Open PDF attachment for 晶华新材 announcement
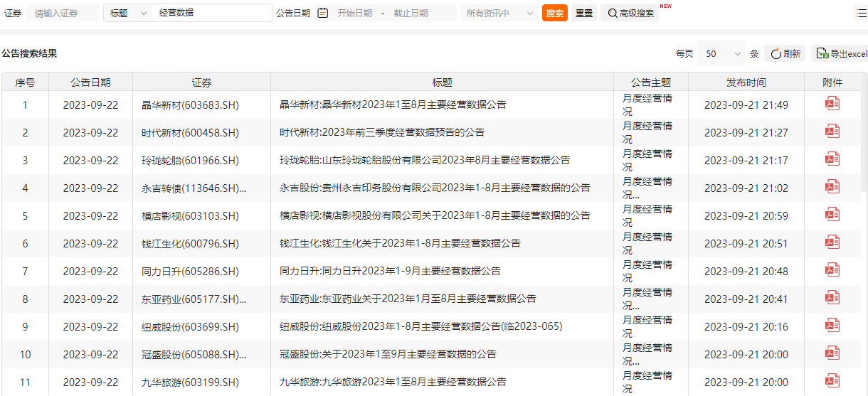This screenshot has width=868, height=396. [832, 104]
